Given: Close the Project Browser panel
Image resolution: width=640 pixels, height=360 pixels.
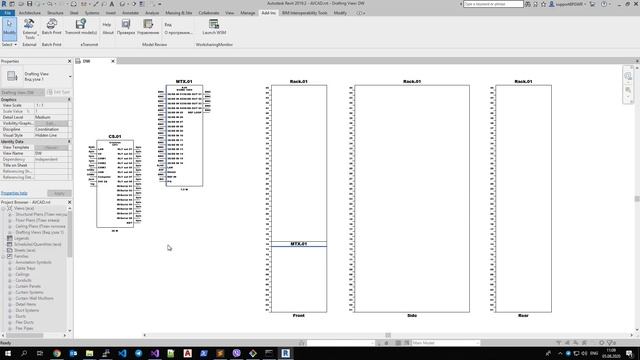Looking at the screenshot, I should coord(69,202).
